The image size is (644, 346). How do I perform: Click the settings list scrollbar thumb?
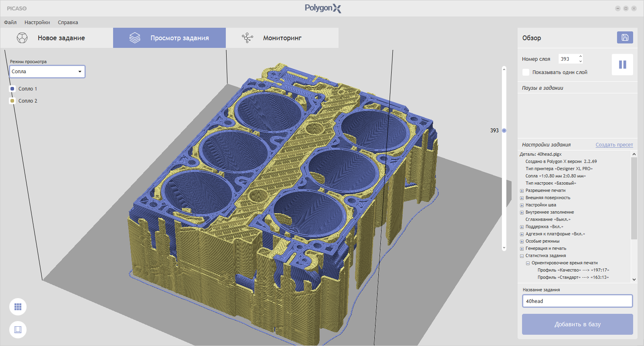tap(634, 198)
